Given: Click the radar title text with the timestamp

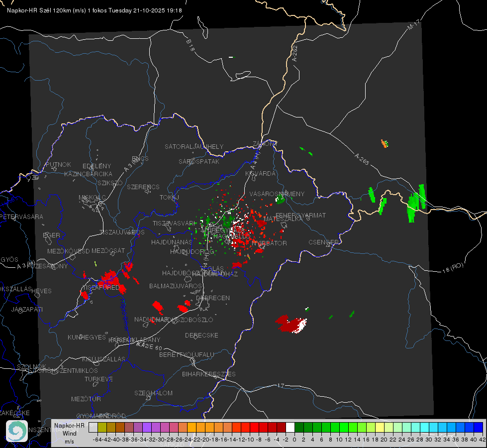Looking at the screenshot, I should coord(95,10).
